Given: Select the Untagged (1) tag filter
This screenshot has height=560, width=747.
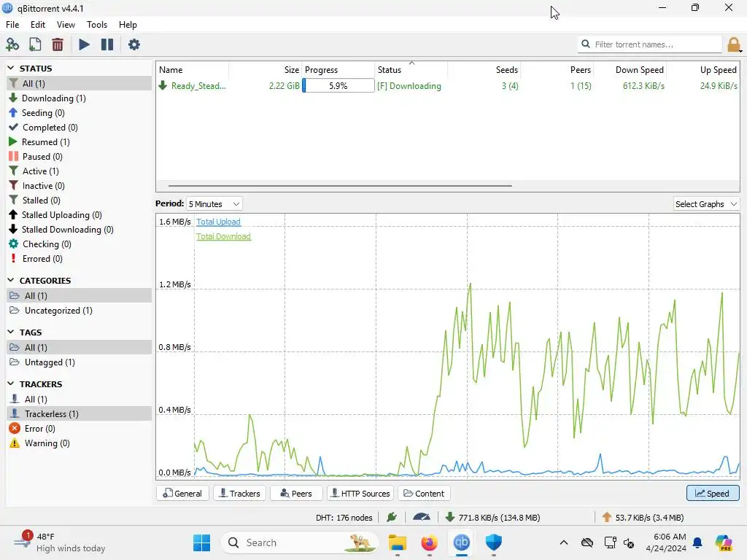Looking at the screenshot, I should (x=79, y=362).
